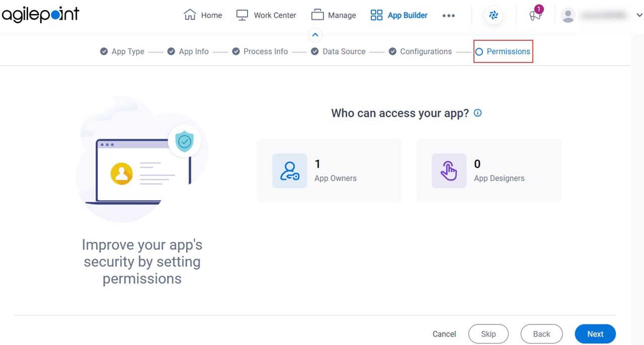Go to the Configurations step
Screen dimensions: 644x345
[420, 51]
